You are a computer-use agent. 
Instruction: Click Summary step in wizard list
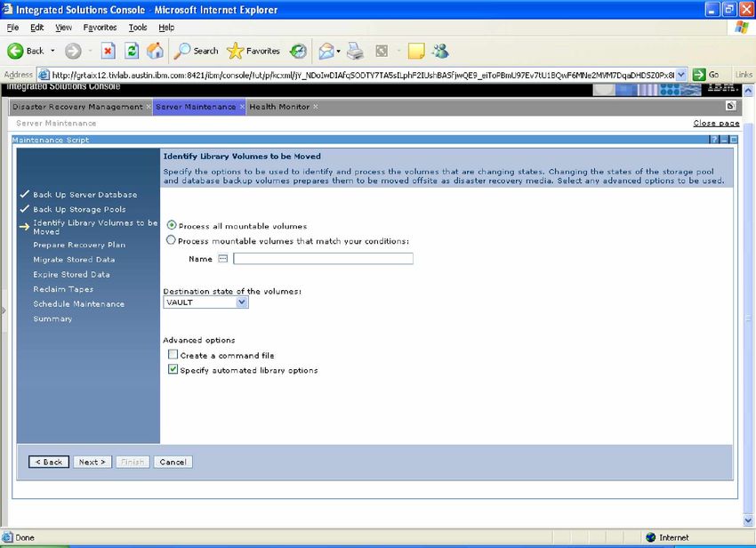(52, 318)
